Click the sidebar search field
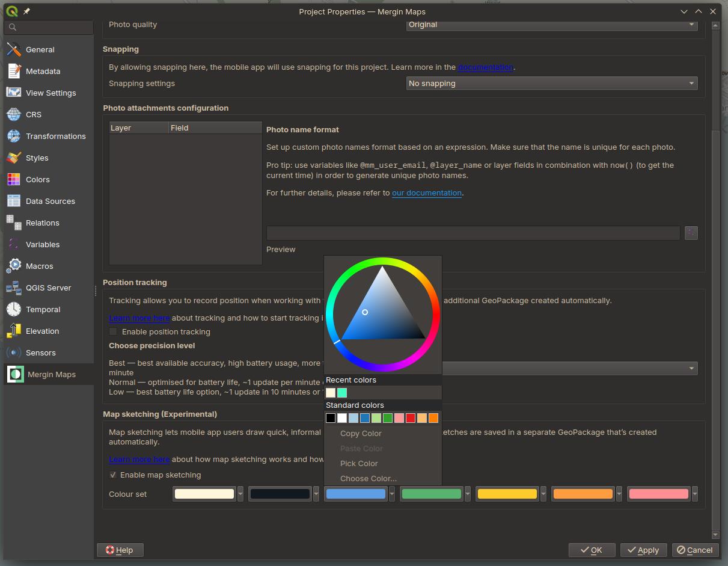The width and height of the screenshot is (728, 566). coord(49,27)
